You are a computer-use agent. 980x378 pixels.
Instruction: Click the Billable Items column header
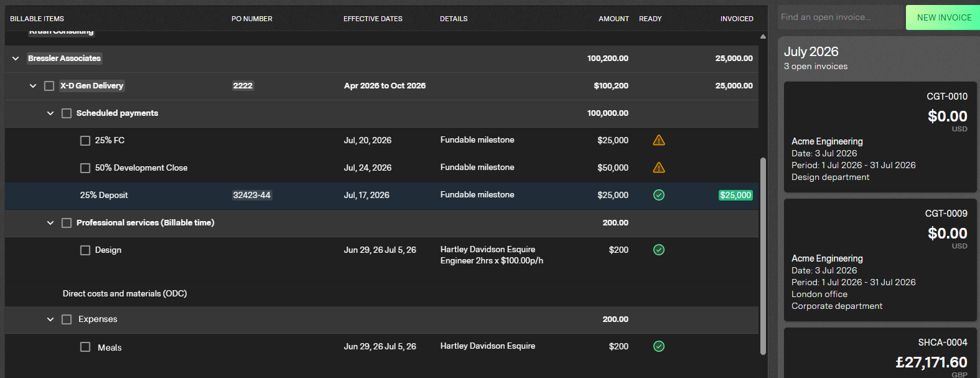pyautogui.click(x=37, y=19)
